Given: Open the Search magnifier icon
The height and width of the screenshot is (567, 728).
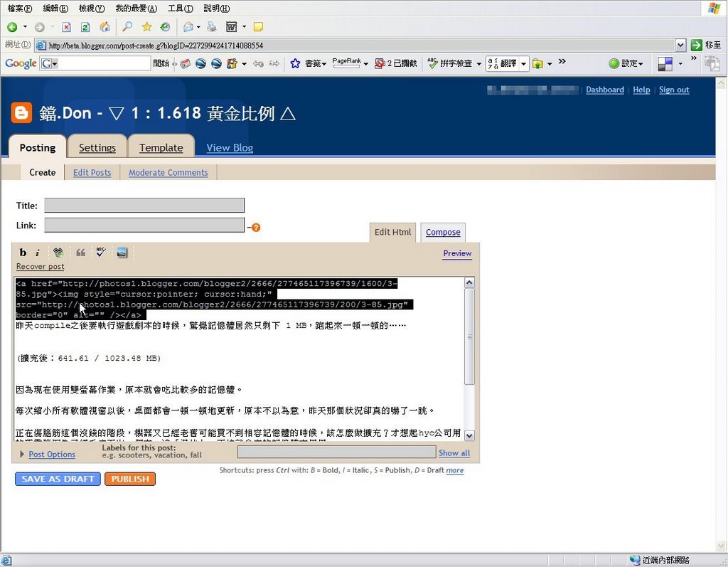Looking at the screenshot, I should [127, 27].
